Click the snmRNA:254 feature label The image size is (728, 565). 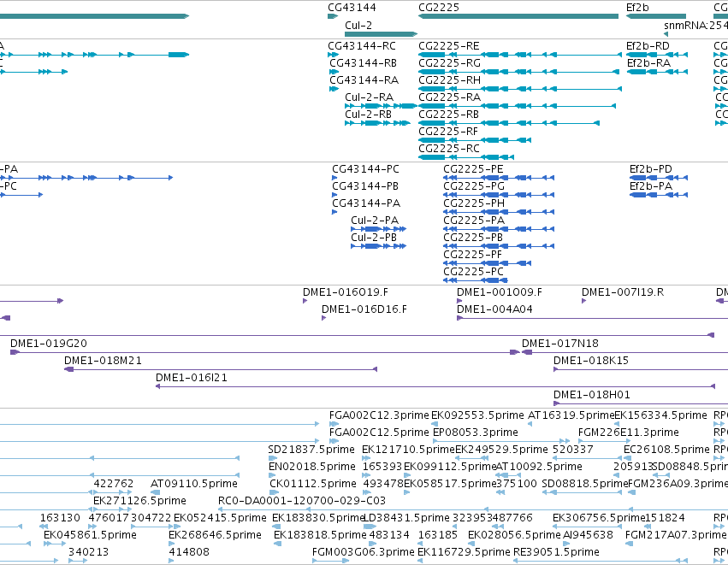695,26
